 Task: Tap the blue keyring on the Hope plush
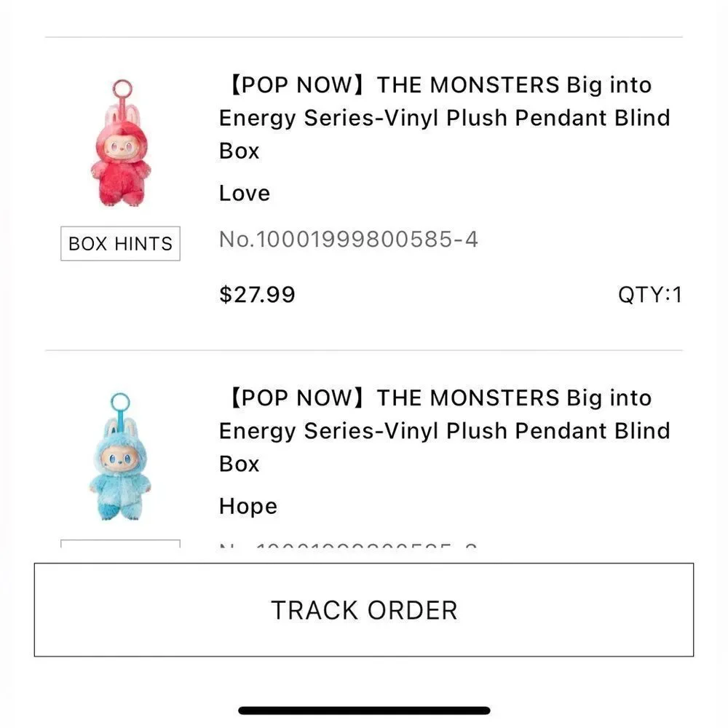pos(120,403)
